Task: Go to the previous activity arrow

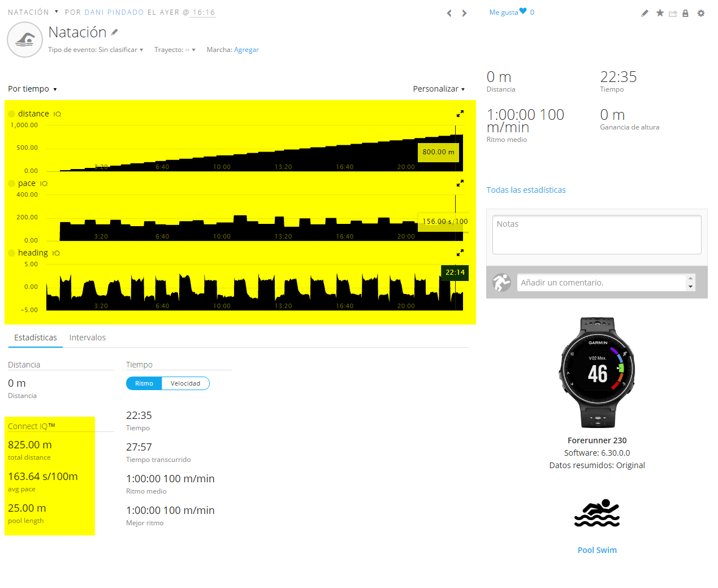Action: (449, 13)
